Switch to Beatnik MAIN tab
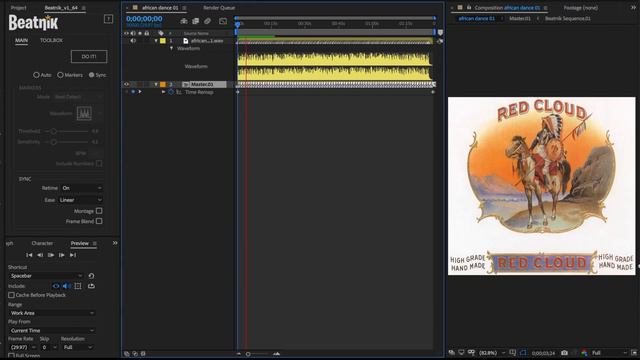The height and width of the screenshot is (360, 640). 22,40
